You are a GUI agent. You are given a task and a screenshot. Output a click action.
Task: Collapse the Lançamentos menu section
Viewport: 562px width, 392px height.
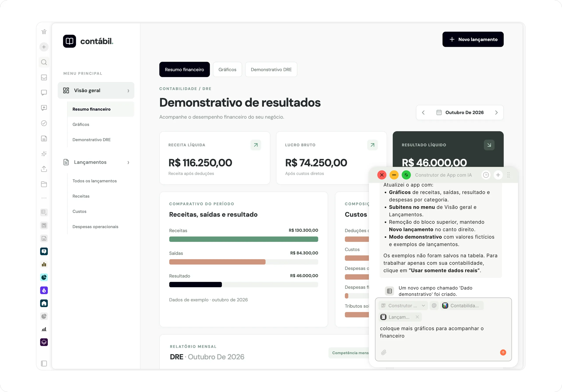tap(96, 162)
